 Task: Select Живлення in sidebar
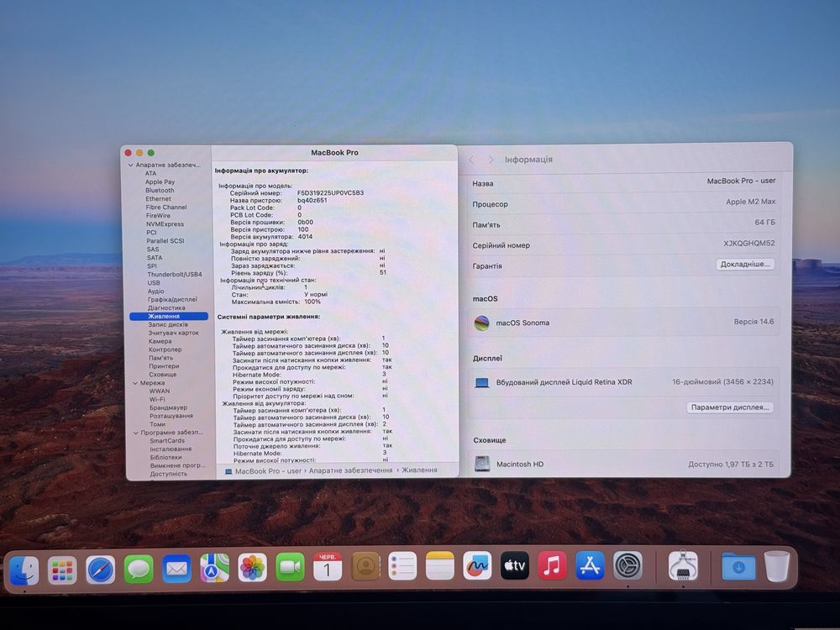coord(169,317)
